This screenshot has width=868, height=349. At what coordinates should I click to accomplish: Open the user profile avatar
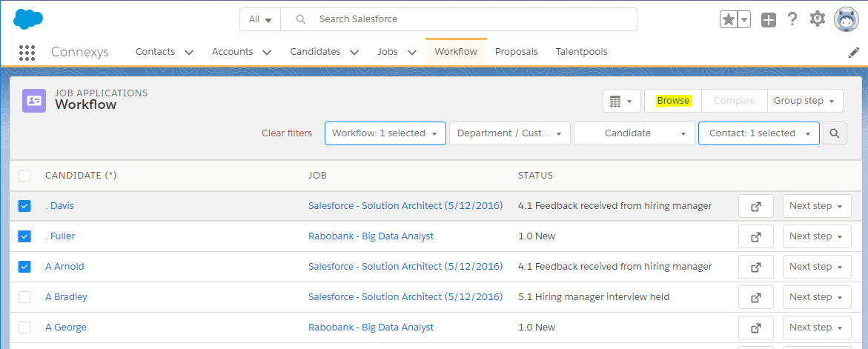(847, 19)
